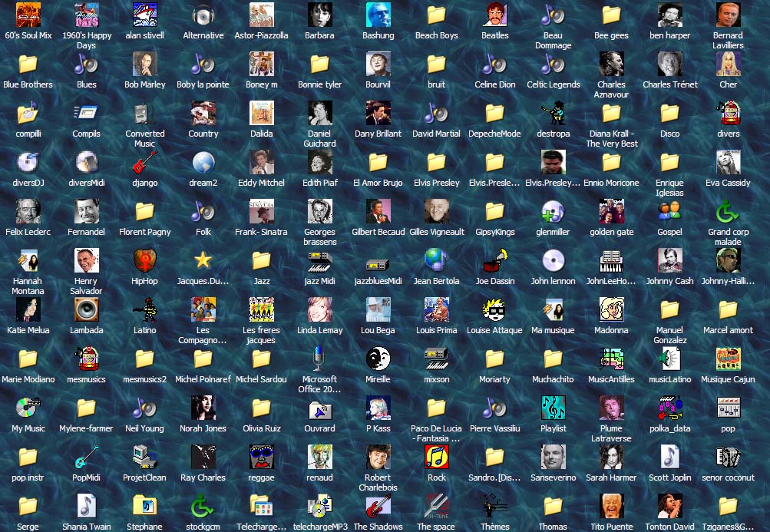Open the compilli folder icon

click(x=28, y=113)
